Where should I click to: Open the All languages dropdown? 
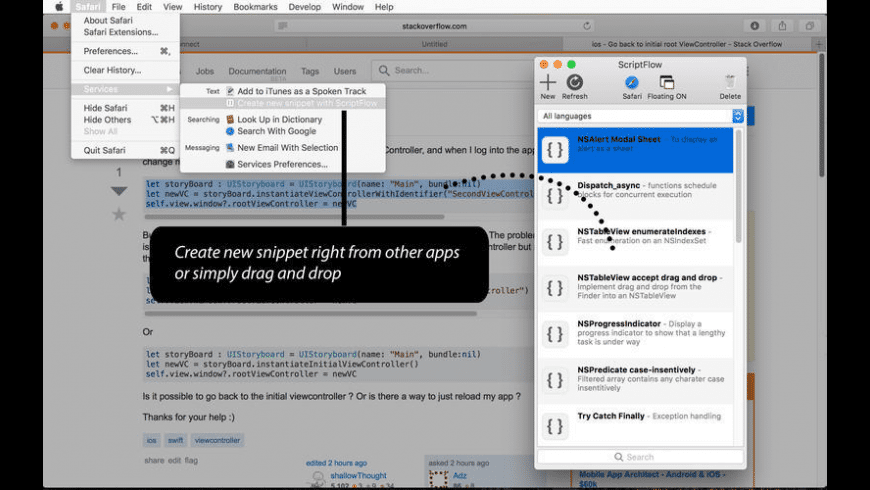click(640, 116)
